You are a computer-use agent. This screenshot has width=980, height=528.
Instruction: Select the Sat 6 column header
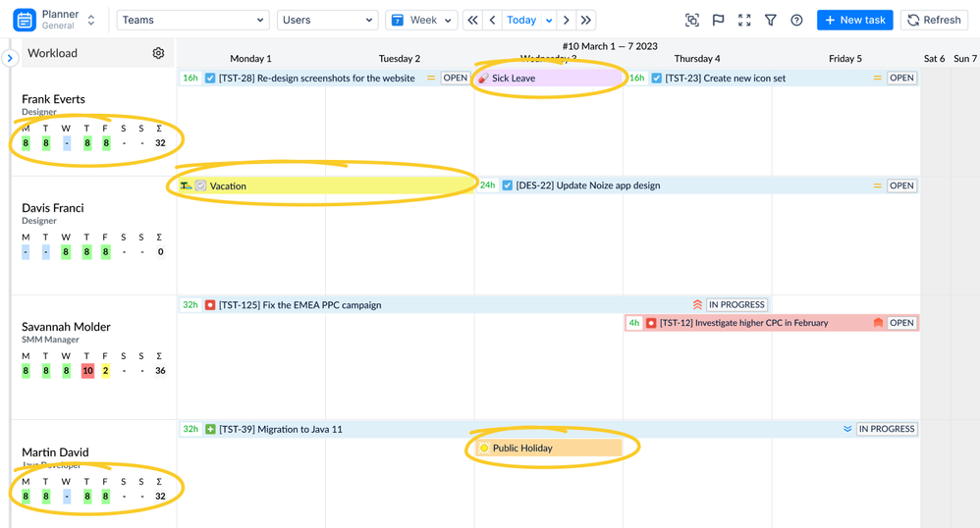[935, 59]
